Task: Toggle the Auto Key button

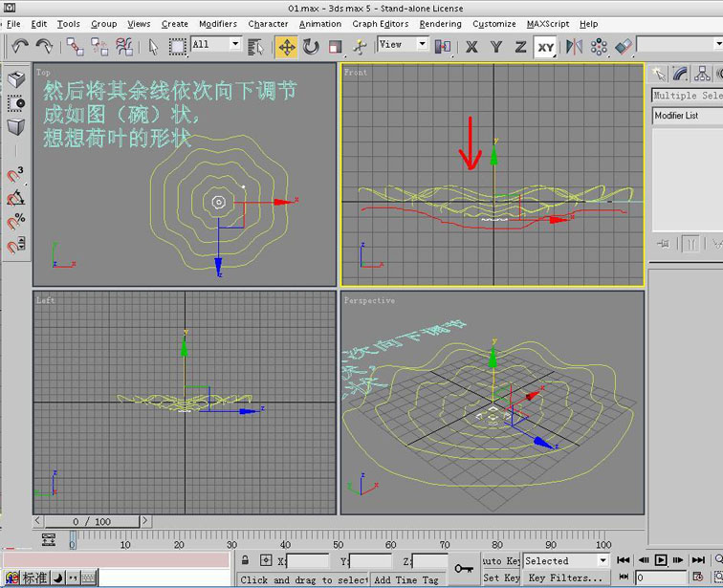Action: [x=501, y=561]
